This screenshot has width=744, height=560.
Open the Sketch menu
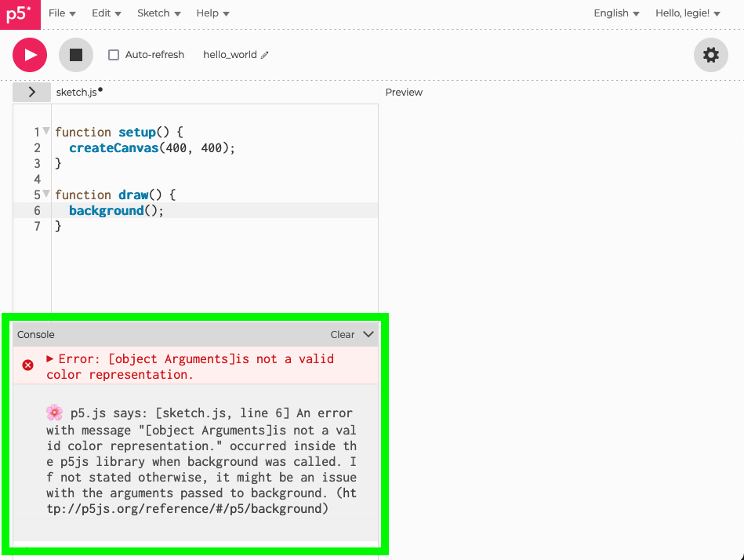pos(158,13)
